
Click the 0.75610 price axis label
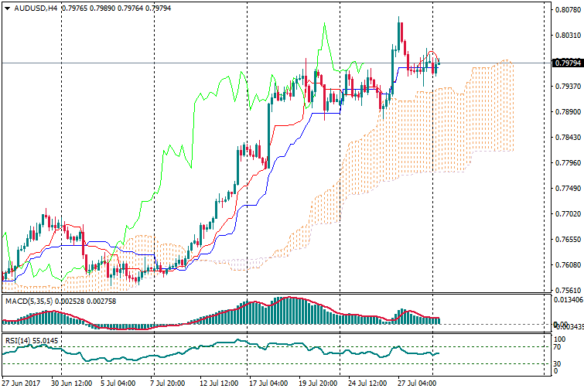[566, 291]
